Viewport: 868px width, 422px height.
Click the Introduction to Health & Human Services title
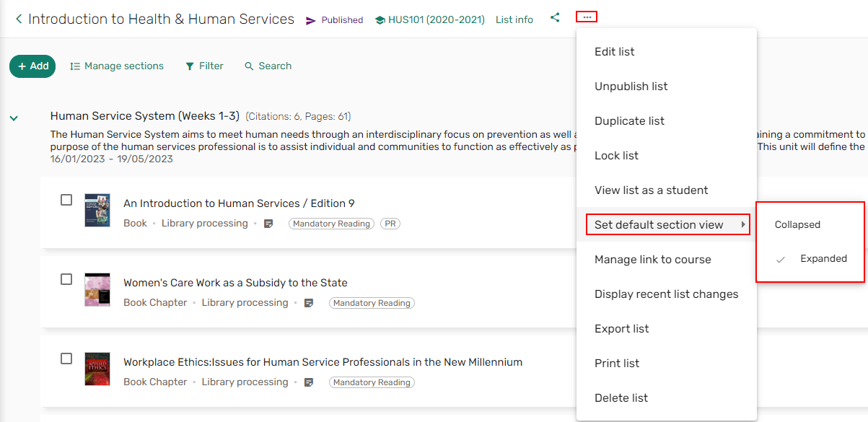click(x=162, y=19)
